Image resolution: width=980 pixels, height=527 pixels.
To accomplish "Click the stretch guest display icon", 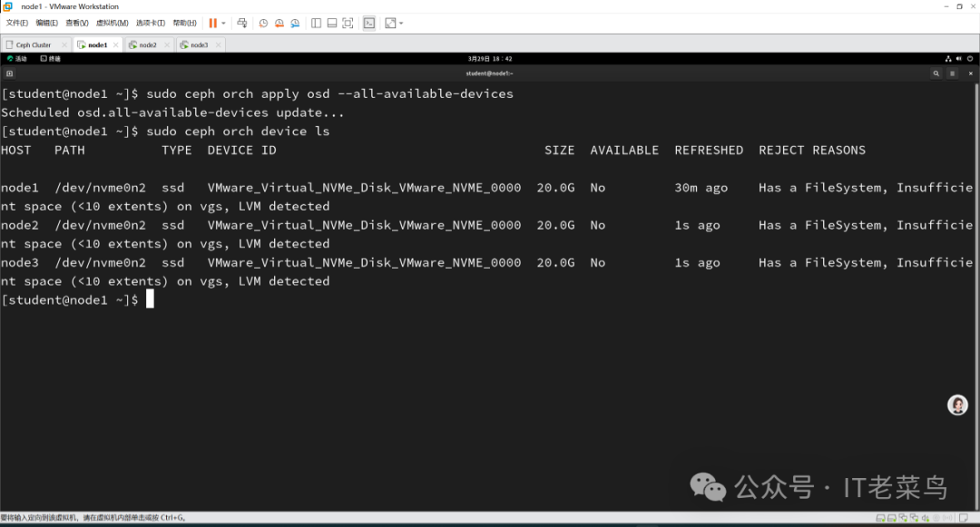I will point(390,23).
